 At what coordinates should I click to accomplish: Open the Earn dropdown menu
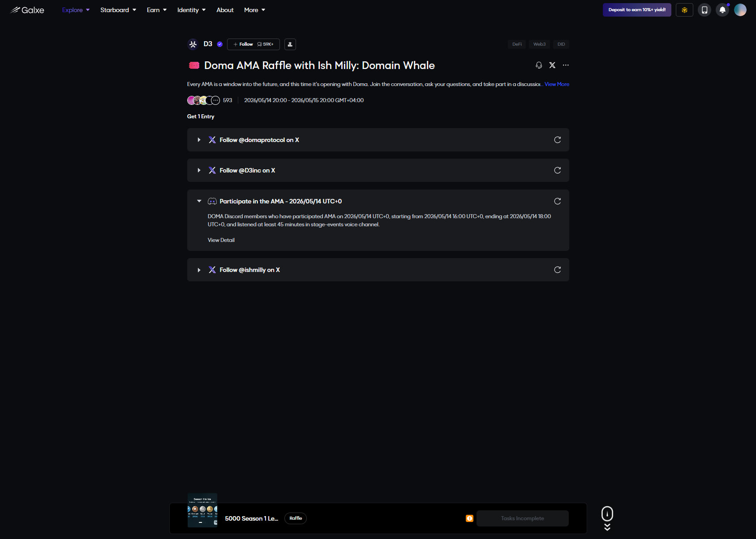point(157,10)
